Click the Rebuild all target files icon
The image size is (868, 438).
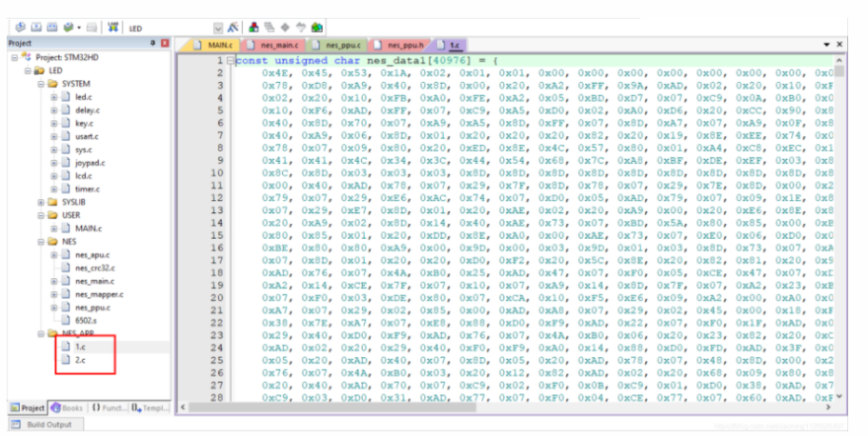(x=52, y=27)
